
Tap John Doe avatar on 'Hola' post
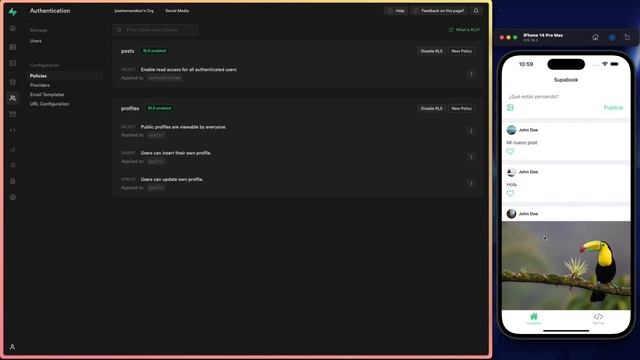[x=511, y=172]
